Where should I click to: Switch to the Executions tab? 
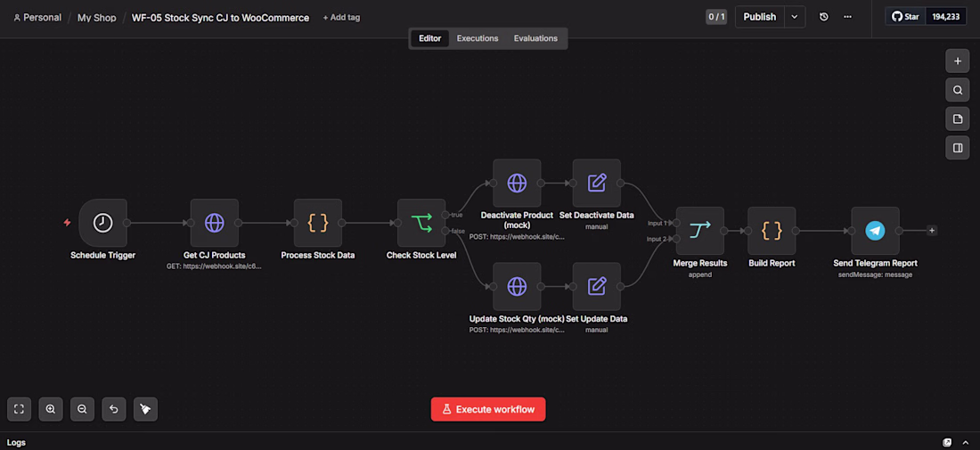click(478, 38)
